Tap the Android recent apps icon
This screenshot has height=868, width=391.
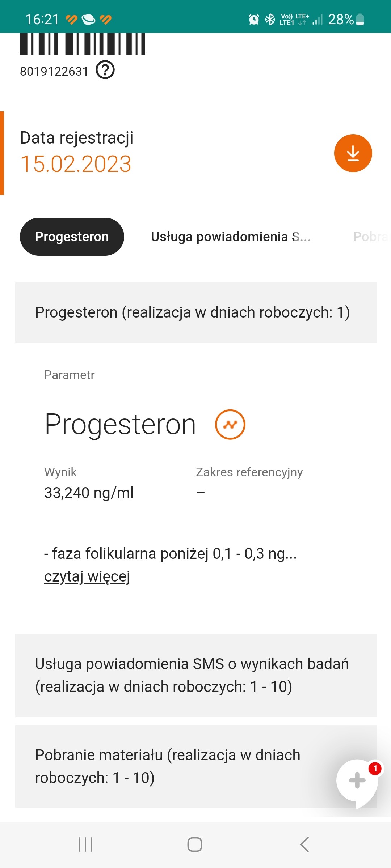[x=86, y=844]
